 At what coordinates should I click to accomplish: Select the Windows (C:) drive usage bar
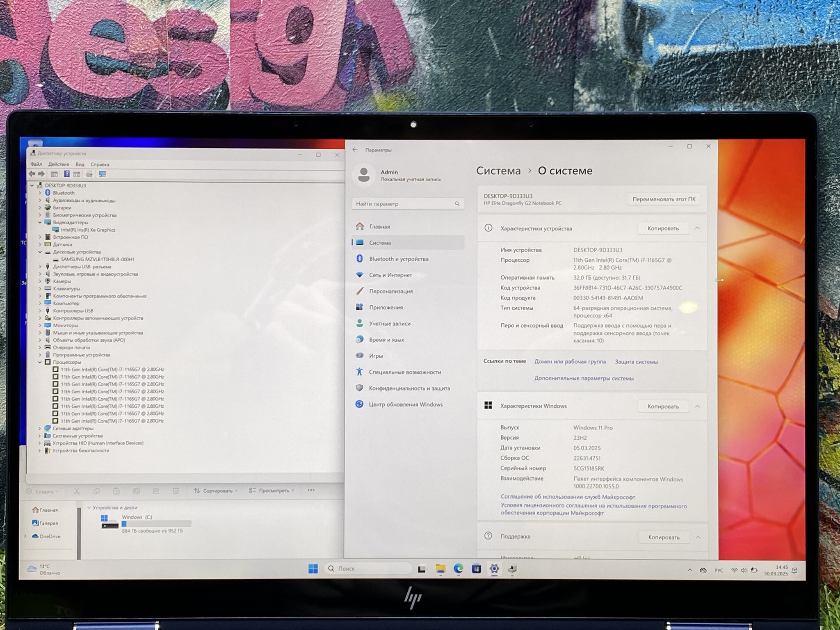click(x=156, y=524)
